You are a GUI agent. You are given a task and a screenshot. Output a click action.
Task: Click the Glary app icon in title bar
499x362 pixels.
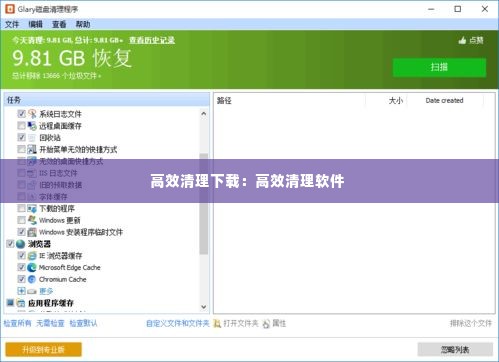10,9
